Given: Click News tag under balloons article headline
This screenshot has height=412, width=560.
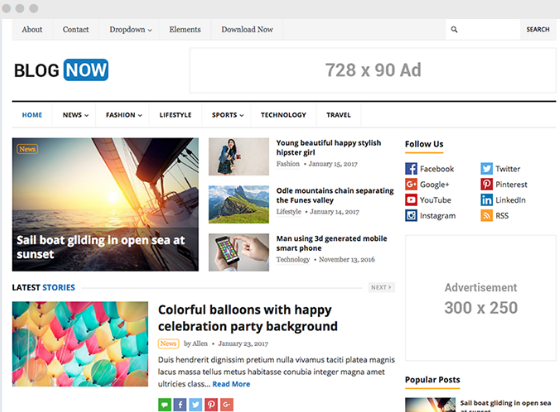Looking at the screenshot, I should pos(168,343).
